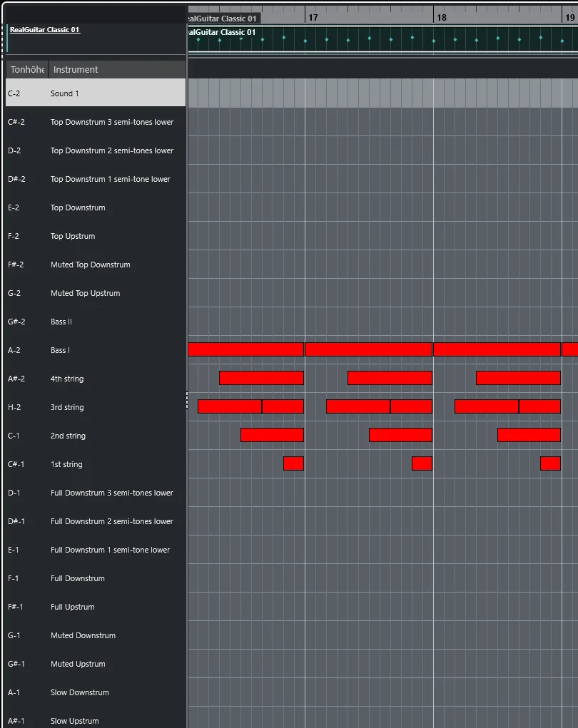Select the E-2 Top Downstrum row

pos(96,207)
